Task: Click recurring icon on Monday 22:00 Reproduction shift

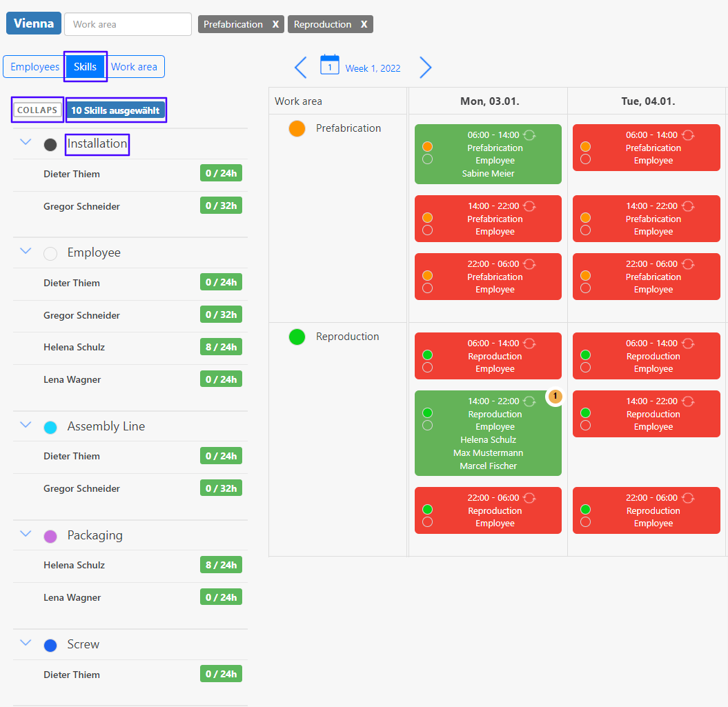Action: (529, 498)
